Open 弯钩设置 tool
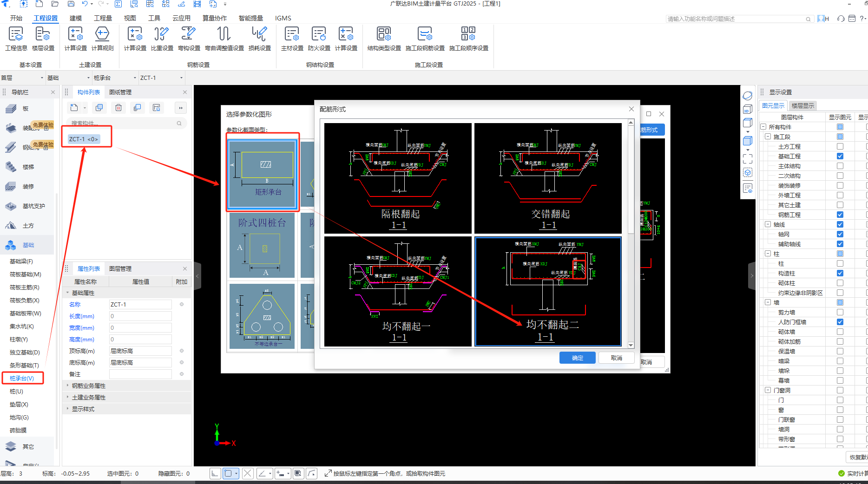 [189, 39]
